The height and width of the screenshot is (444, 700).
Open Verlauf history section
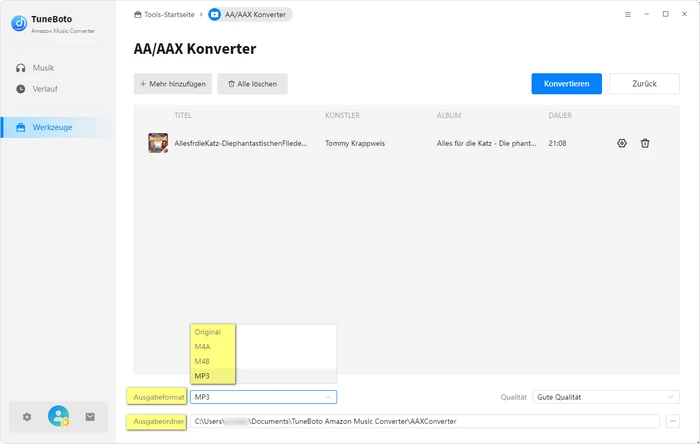[45, 89]
